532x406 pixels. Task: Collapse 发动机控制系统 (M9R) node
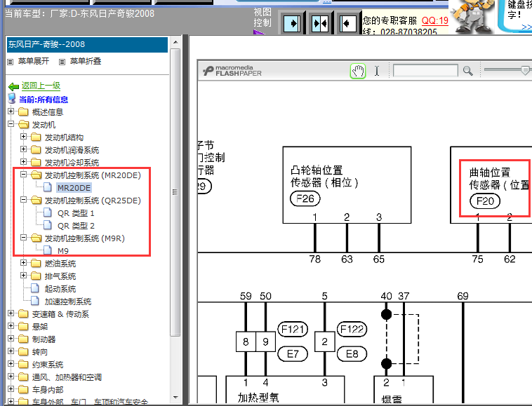pos(23,238)
